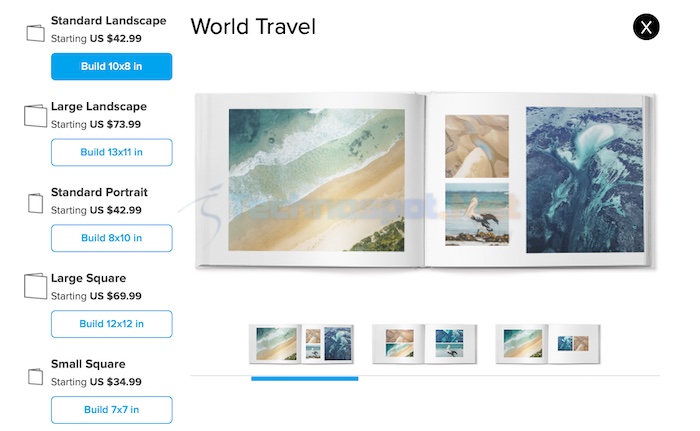
Task: Click the Standard Landscape book icon
Action: [35, 33]
